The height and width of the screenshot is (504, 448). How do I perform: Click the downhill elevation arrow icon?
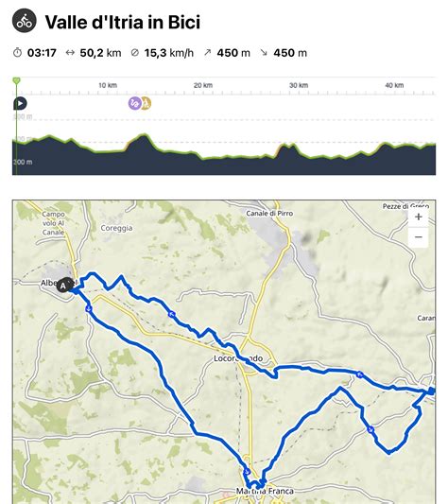point(264,52)
